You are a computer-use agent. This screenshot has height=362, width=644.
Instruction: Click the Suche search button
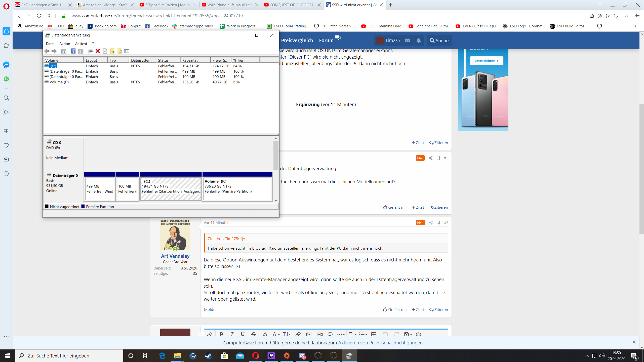coord(439,40)
